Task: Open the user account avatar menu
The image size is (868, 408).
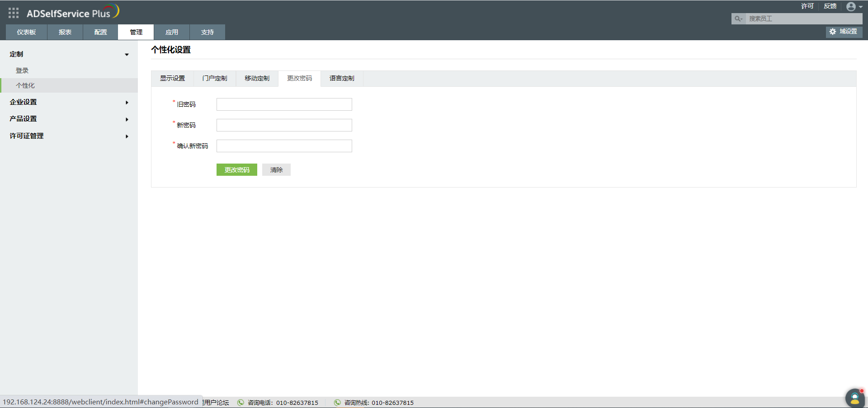Action: [854, 6]
